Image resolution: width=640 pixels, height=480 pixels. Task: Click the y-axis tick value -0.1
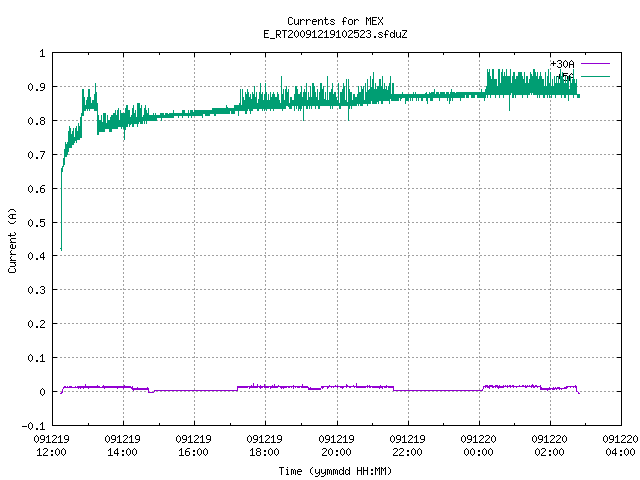33,426
